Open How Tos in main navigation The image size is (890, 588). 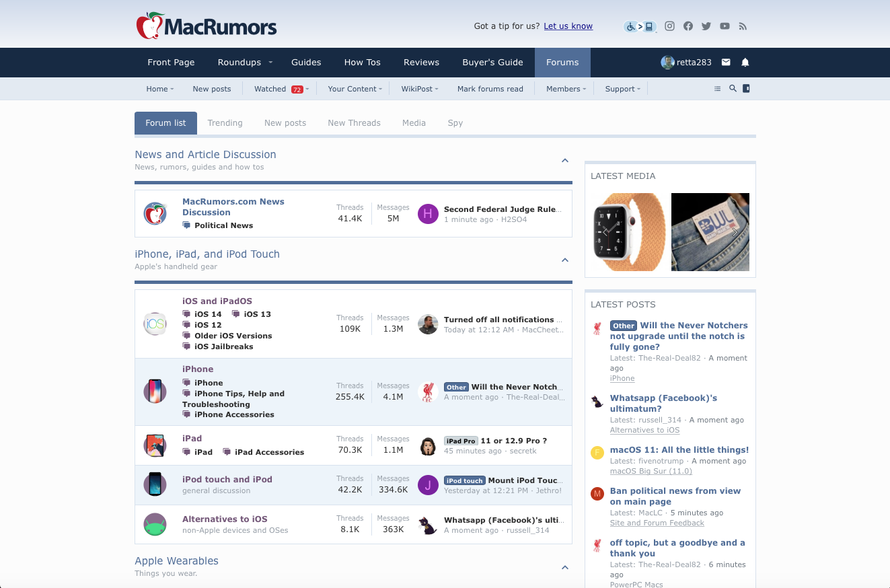click(363, 63)
